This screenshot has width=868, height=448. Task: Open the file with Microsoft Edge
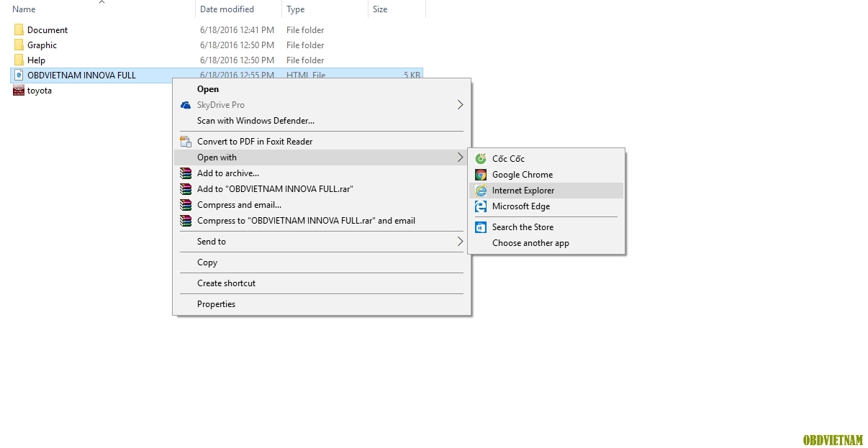(x=546, y=206)
